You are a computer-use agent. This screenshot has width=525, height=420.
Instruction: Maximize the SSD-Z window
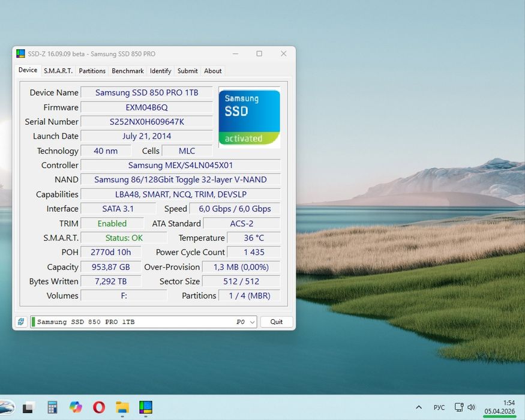click(259, 53)
